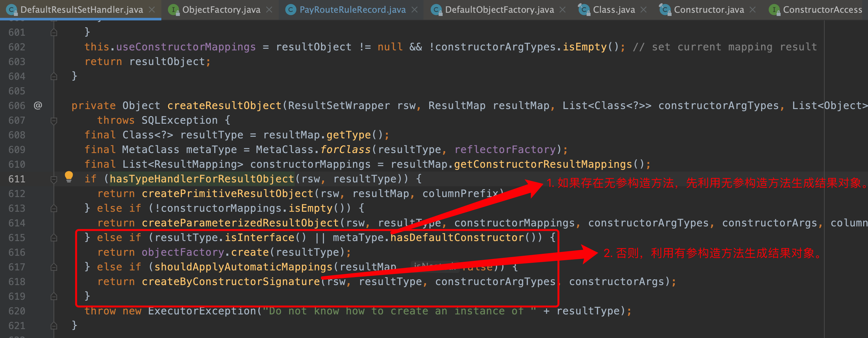Click the ObjectFactory.java interface file icon
This screenshot has height=338, width=868.
tap(173, 10)
